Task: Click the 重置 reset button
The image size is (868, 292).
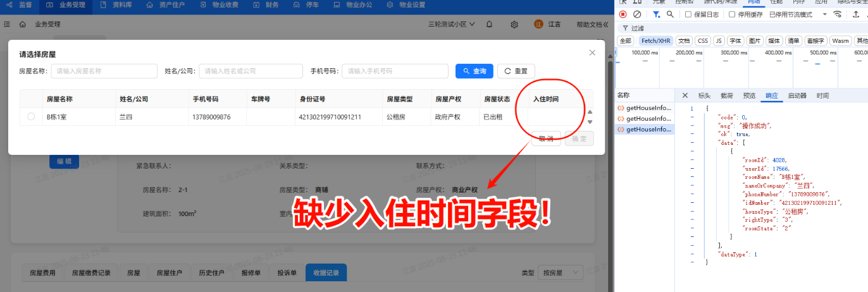Action: click(x=516, y=71)
